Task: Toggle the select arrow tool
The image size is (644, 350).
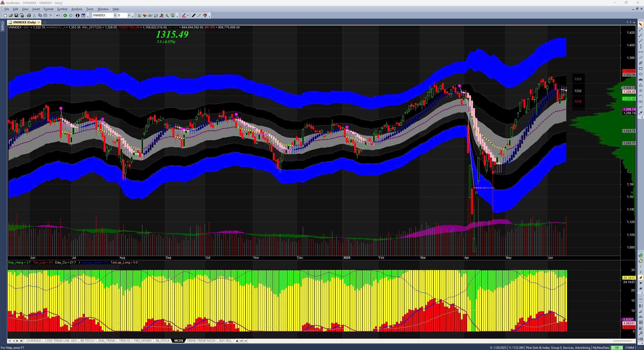Action: click(640, 24)
